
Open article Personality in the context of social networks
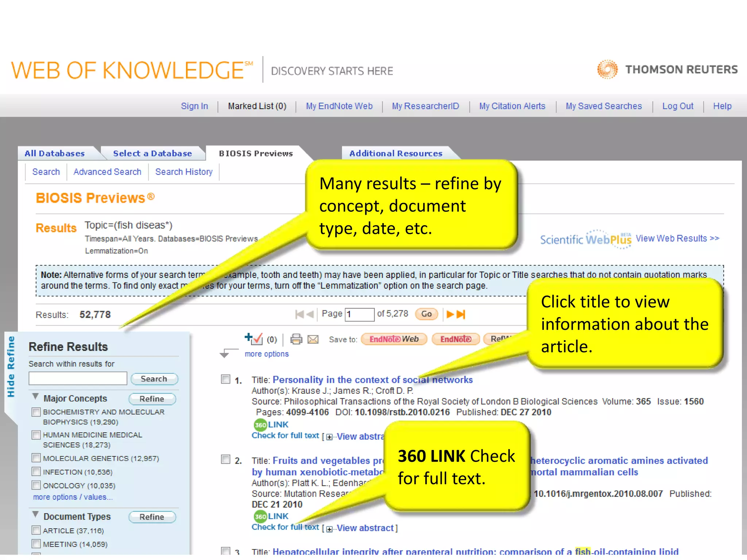pyautogui.click(x=372, y=380)
